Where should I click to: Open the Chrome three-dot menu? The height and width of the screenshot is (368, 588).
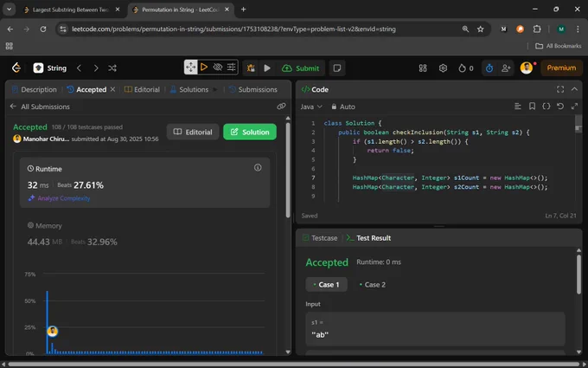tap(578, 29)
